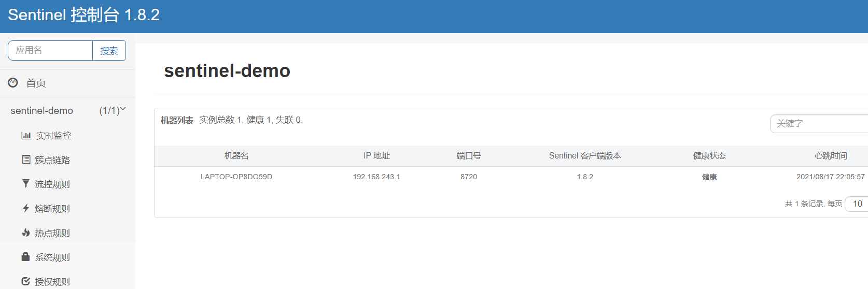Click the lock icon for 系统规则

[25, 256]
